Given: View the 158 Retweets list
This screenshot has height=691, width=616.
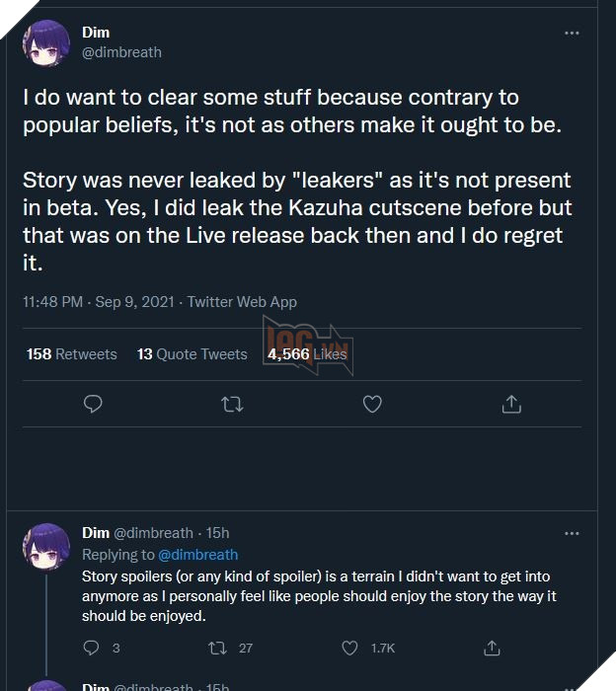Looking at the screenshot, I should 71,353.
